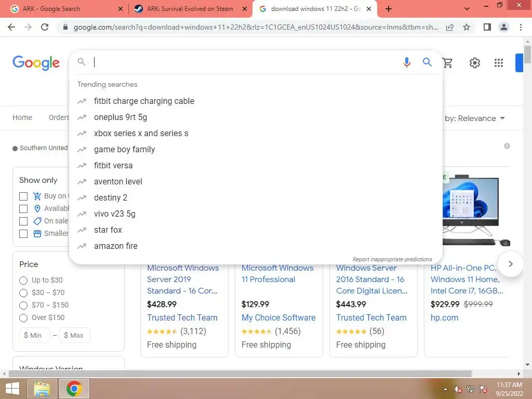Viewport: 532px width, 399px height.
Task: Select the Over $150 price option
Action: [x=23, y=318]
